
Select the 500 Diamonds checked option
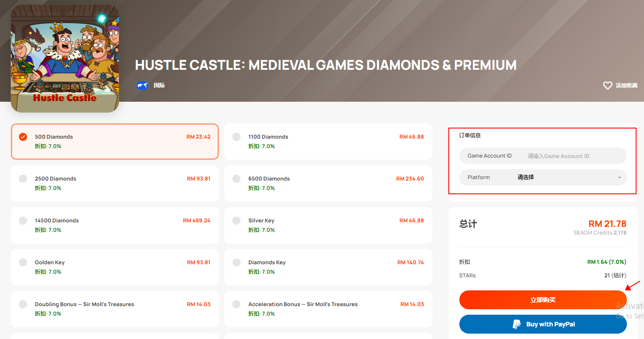tap(115, 141)
